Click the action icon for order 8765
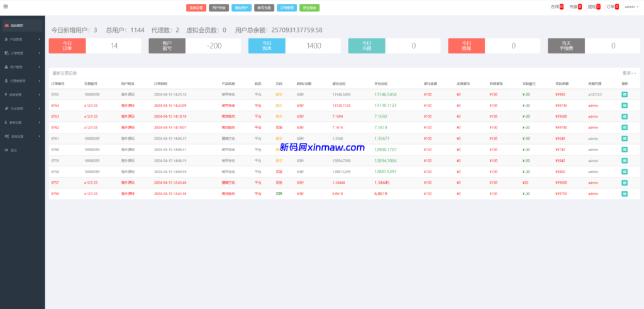 pyautogui.click(x=625, y=94)
